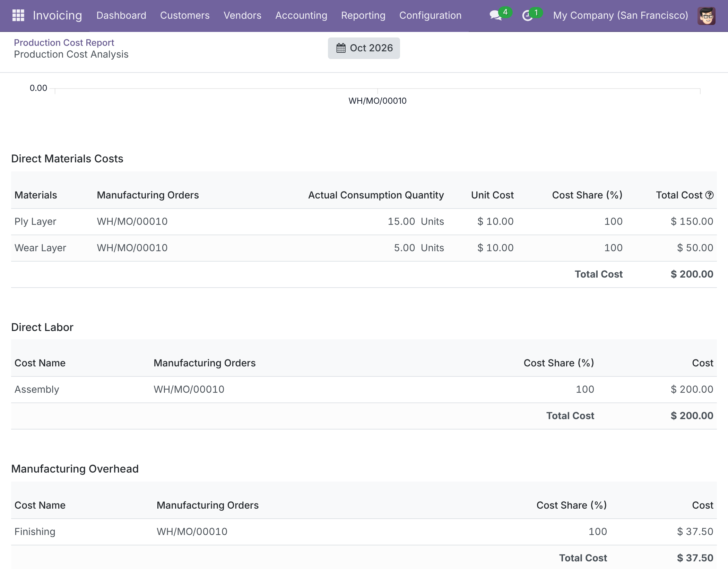Screen dimensions: 728x569
Task: Click the $ 50.00 total cost value
Action: [x=695, y=248]
